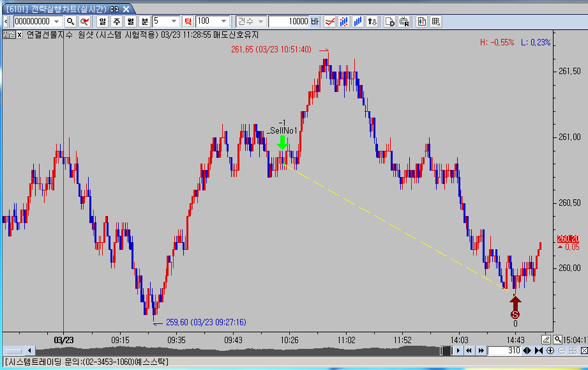Click the scroll range right handle
This screenshot has height=370, width=588.
451,351
